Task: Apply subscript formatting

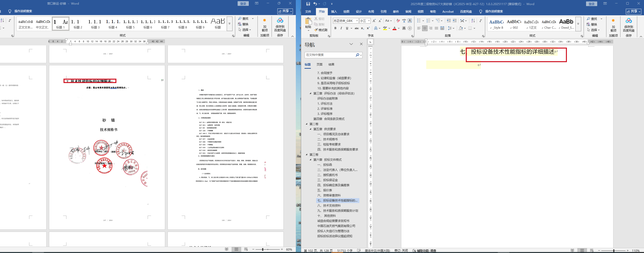Action: (362, 28)
